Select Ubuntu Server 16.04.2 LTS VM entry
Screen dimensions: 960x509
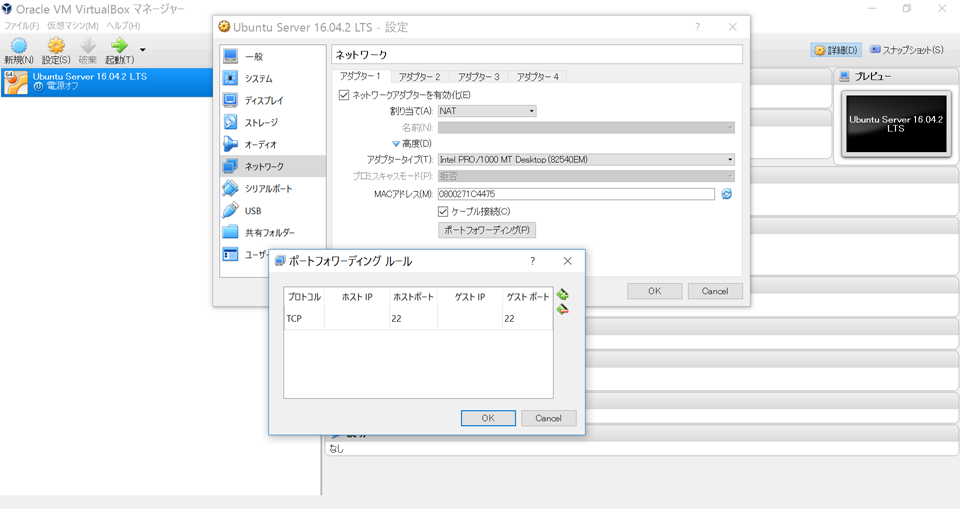coord(107,82)
